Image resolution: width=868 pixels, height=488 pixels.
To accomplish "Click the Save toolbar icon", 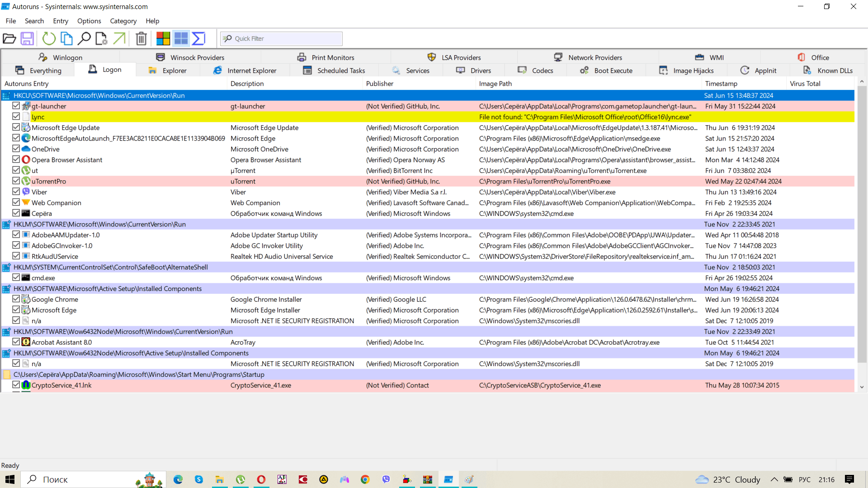I will (28, 38).
